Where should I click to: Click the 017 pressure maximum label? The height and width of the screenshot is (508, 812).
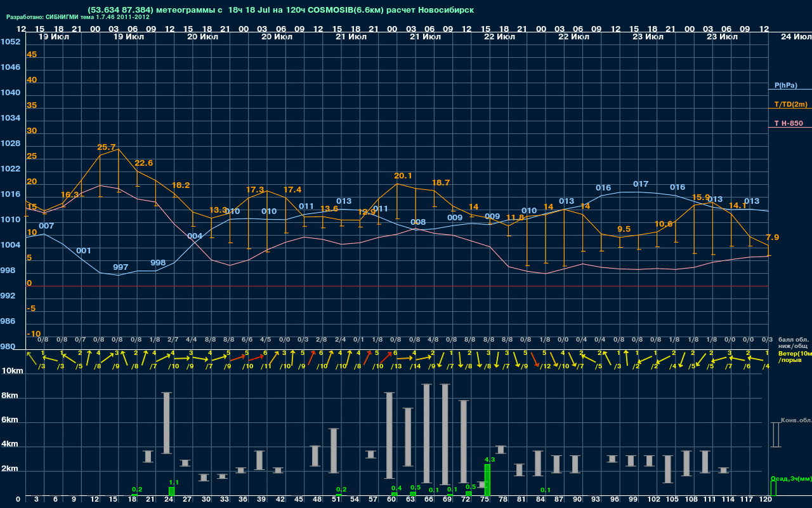point(641,184)
